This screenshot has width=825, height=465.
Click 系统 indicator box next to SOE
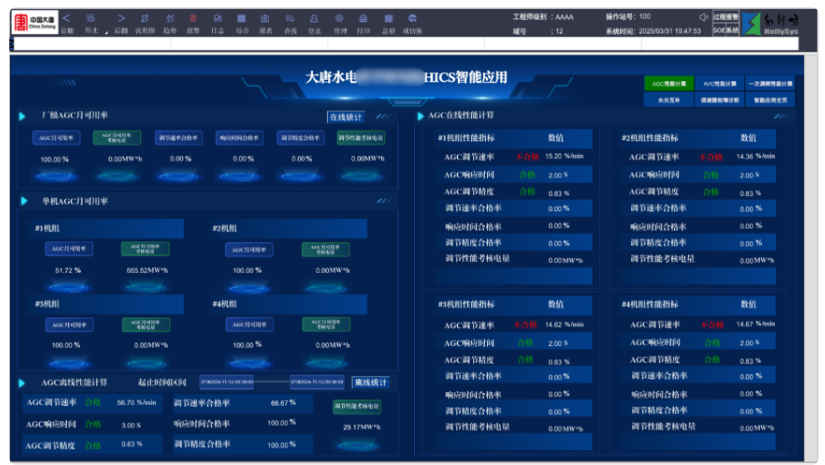pos(732,31)
